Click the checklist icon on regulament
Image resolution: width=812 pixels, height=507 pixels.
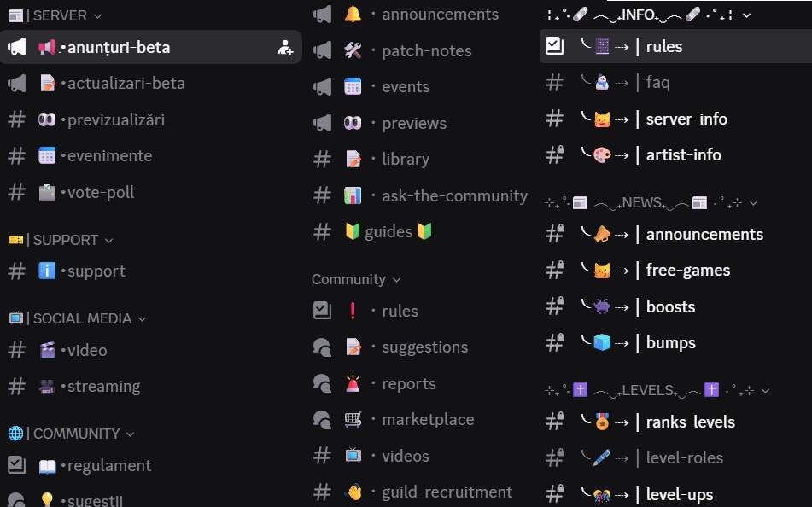17,466
